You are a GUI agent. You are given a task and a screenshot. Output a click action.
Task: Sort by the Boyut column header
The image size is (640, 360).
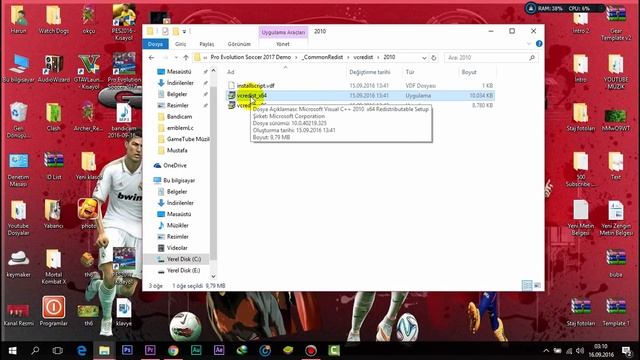469,72
